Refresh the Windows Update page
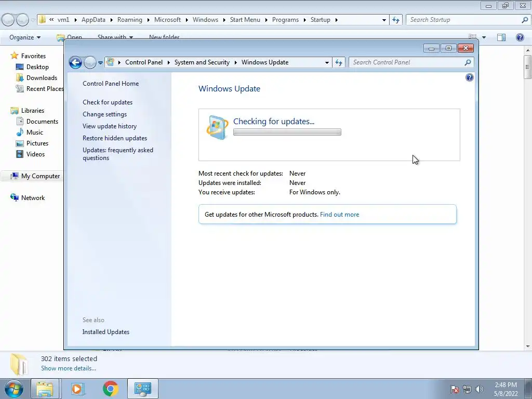 pos(339,62)
